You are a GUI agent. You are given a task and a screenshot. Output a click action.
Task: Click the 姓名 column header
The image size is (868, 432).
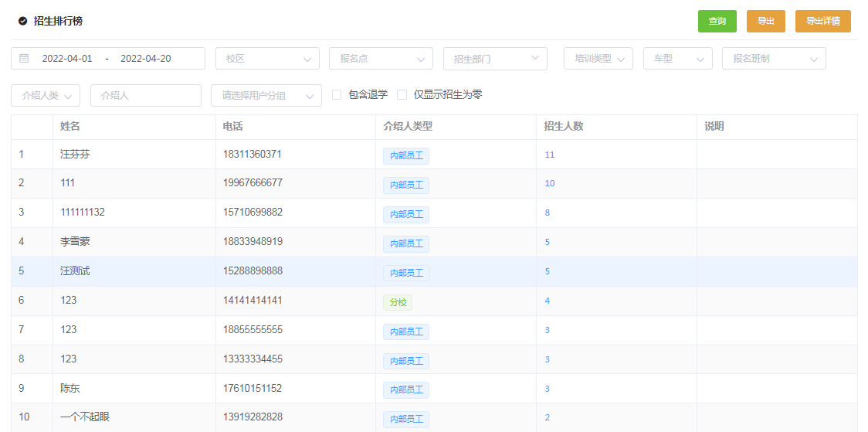coord(70,126)
